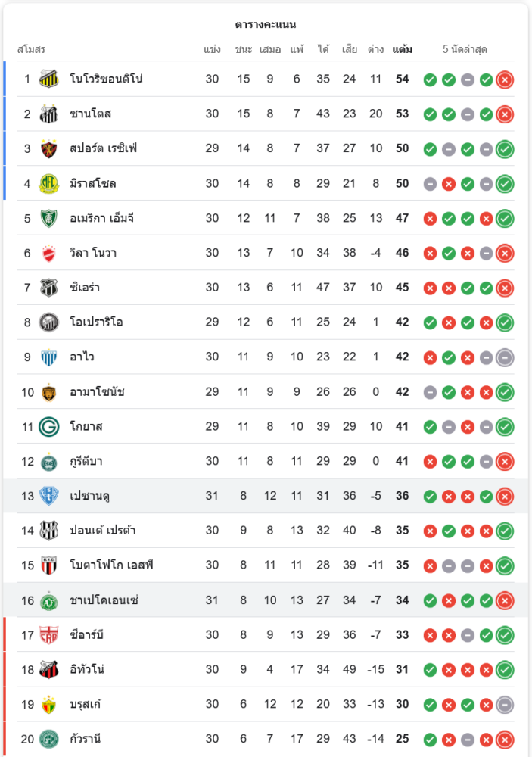Click Novorizontino's most recent match loss icon
Viewport: 532px width, 757px height.
point(505,79)
